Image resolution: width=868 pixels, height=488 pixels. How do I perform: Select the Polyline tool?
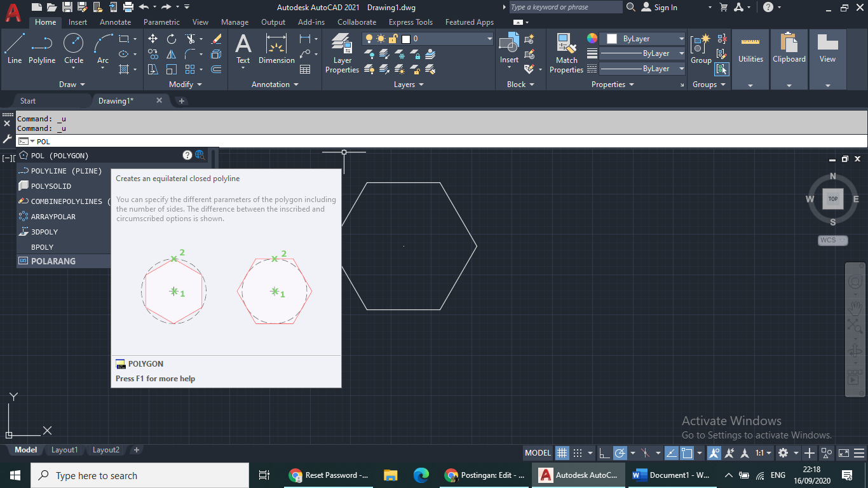42,49
